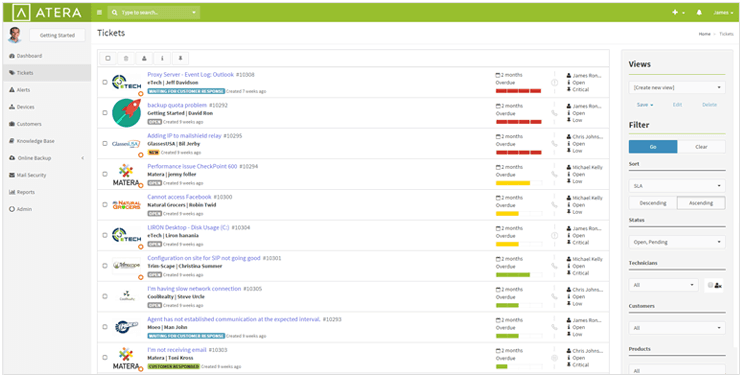Viewport: 742px width, 377px height.
Task: Click the Atera logo
Action: pos(46,12)
